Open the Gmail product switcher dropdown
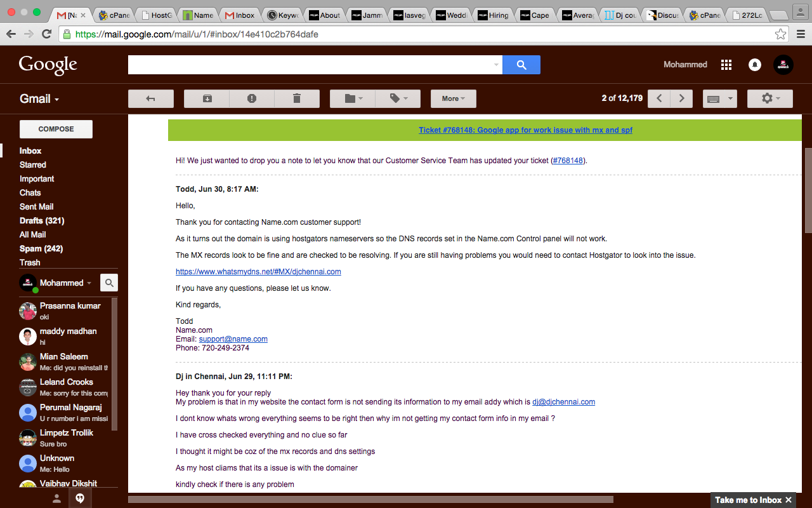The height and width of the screenshot is (508, 812). pyautogui.click(x=39, y=98)
